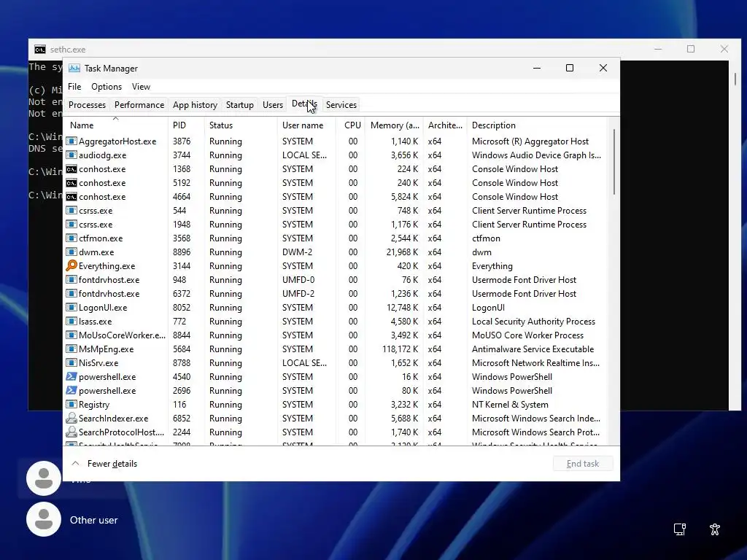
Task: Click the conhost.exe icon for PID 1368
Action: (x=71, y=169)
